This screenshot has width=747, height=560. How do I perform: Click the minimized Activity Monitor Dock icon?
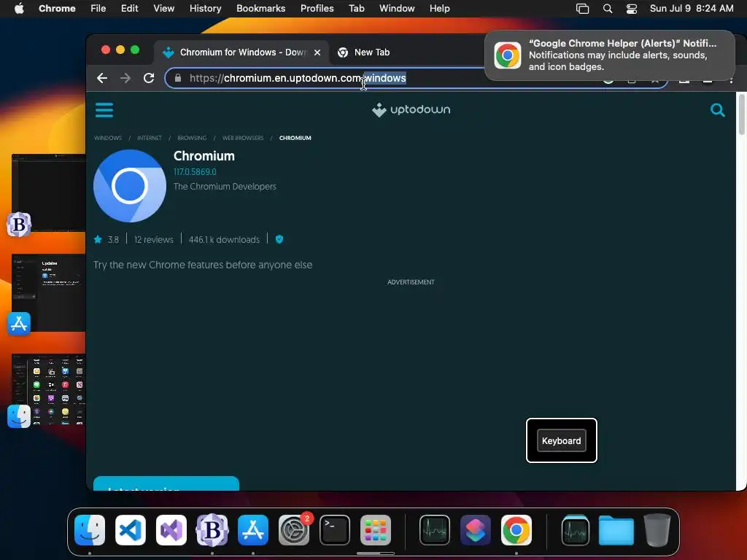click(576, 530)
